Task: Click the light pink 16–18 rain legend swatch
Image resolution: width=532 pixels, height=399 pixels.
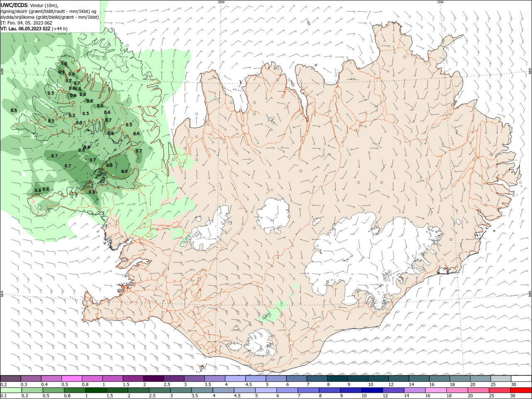Action: (435, 390)
